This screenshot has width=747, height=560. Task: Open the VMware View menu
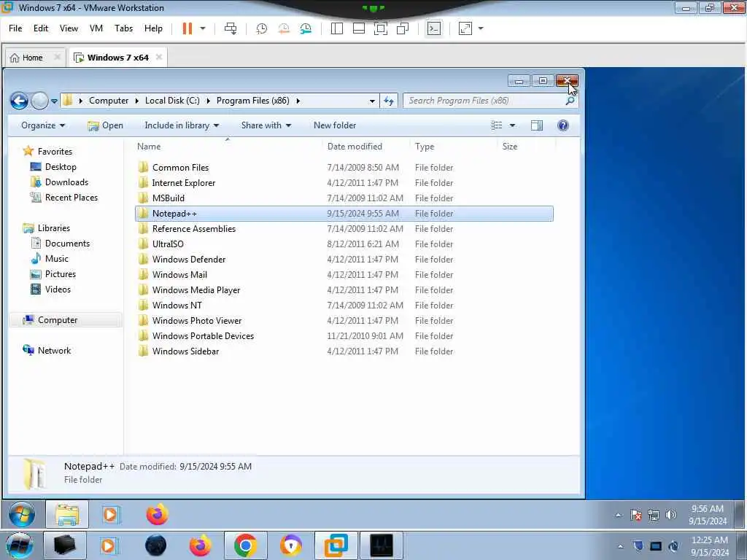(69, 28)
